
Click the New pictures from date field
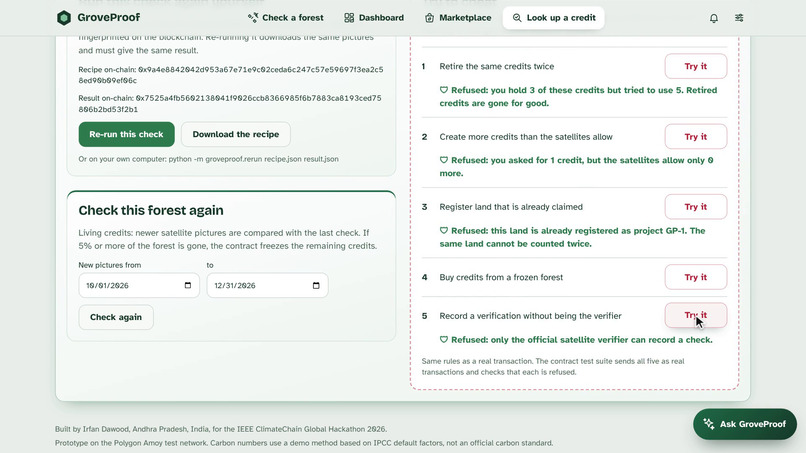click(x=139, y=285)
